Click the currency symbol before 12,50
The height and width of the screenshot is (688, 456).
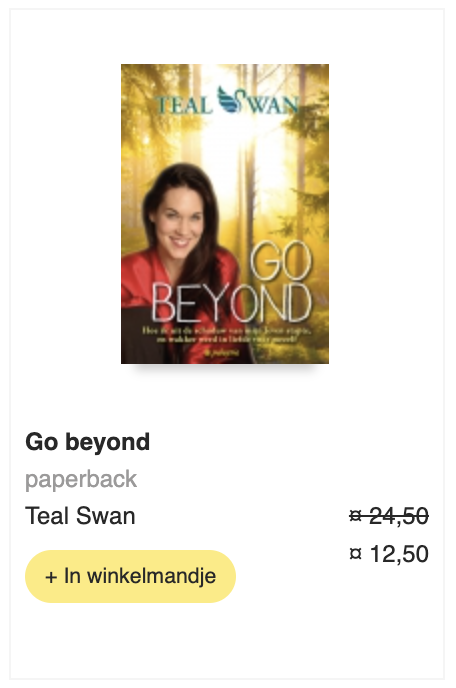pos(355,554)
